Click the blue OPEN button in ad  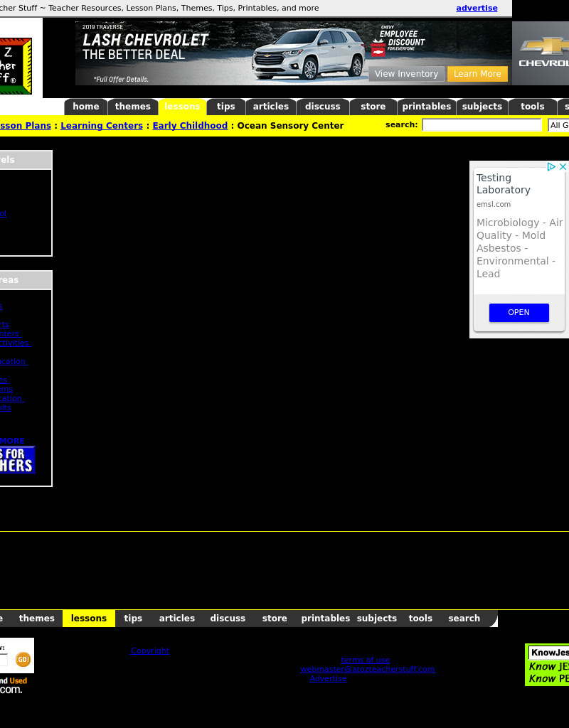click(519, 313)
